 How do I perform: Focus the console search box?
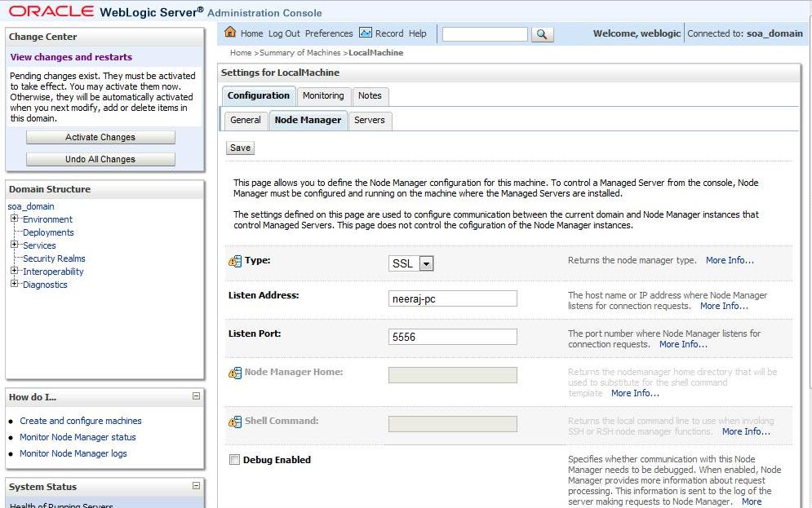click(485, 34)
